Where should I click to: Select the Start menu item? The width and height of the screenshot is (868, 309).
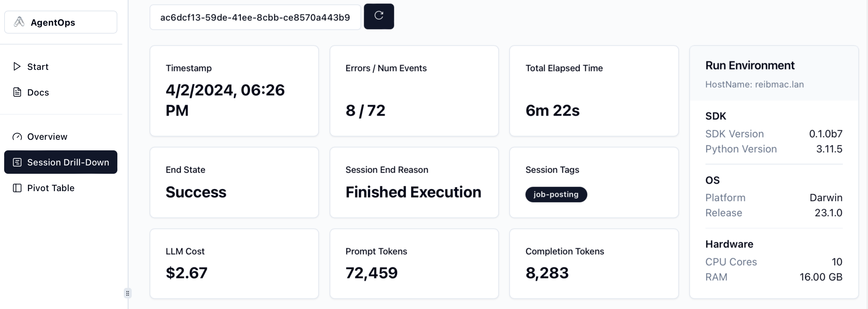click(38, 67)
